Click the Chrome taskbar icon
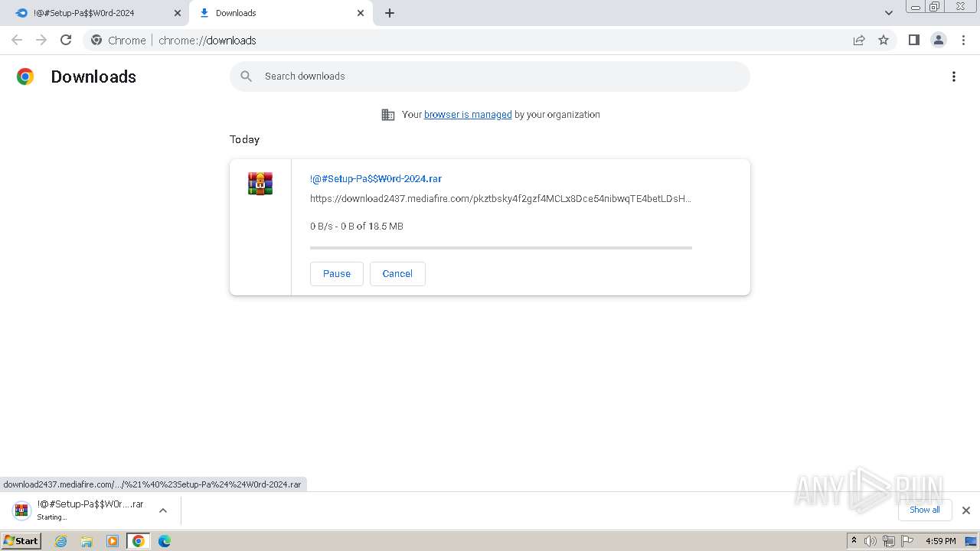The width and height of the screenshot is (980, 551). click(139, 541)
